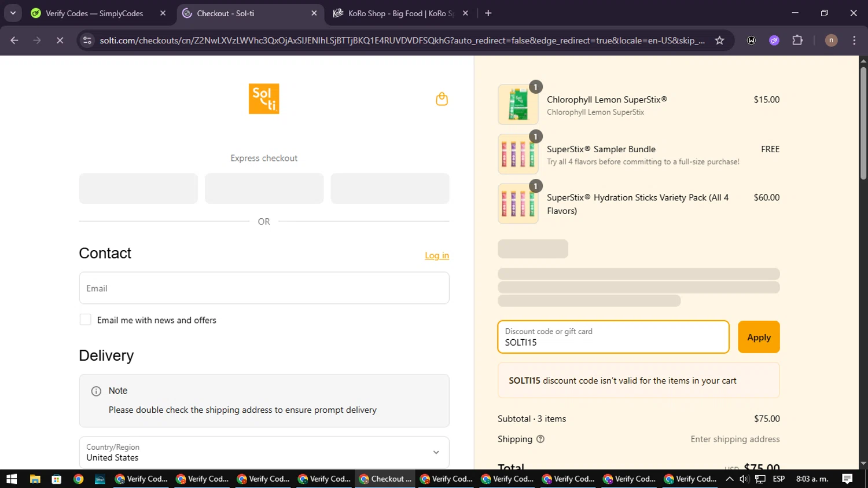Open Microsoft Store from the taskbar
The height and width of the screenshot is (488, 868).
56,479
